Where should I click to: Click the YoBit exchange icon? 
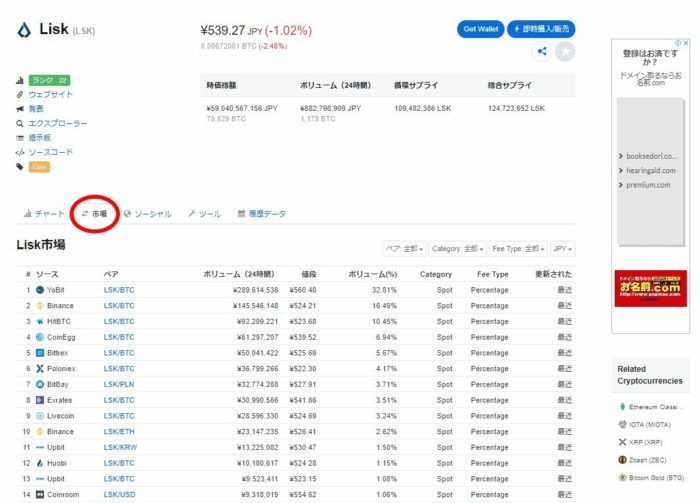pyautogui.click(x=40, y=290)
